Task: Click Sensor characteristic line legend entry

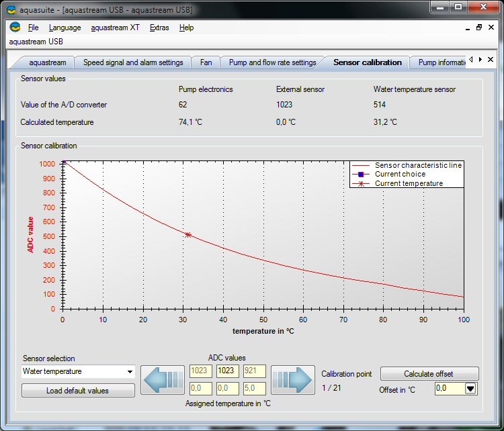Action: 418,165
